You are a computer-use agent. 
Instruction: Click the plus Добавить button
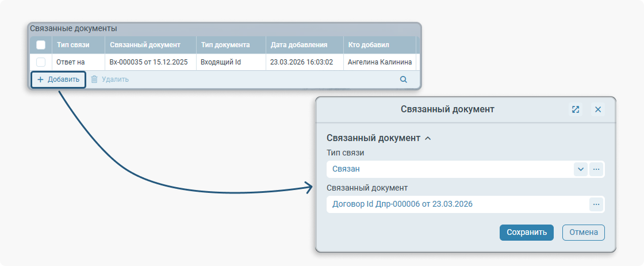click(57, 79)
